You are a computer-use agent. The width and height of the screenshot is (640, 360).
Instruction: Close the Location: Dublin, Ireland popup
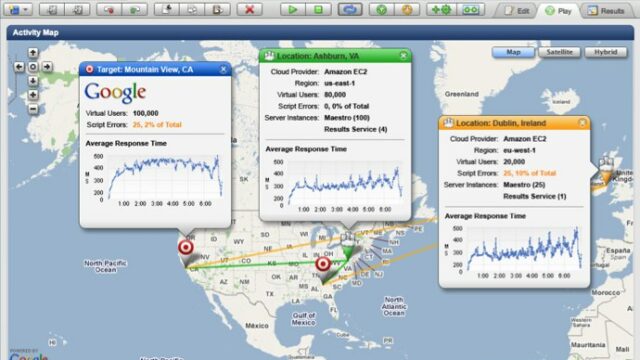tap(582, 123)
